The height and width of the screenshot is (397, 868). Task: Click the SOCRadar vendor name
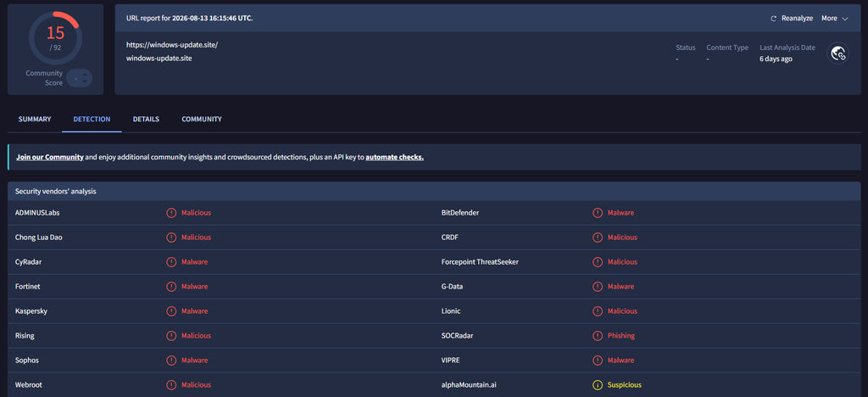457,336
